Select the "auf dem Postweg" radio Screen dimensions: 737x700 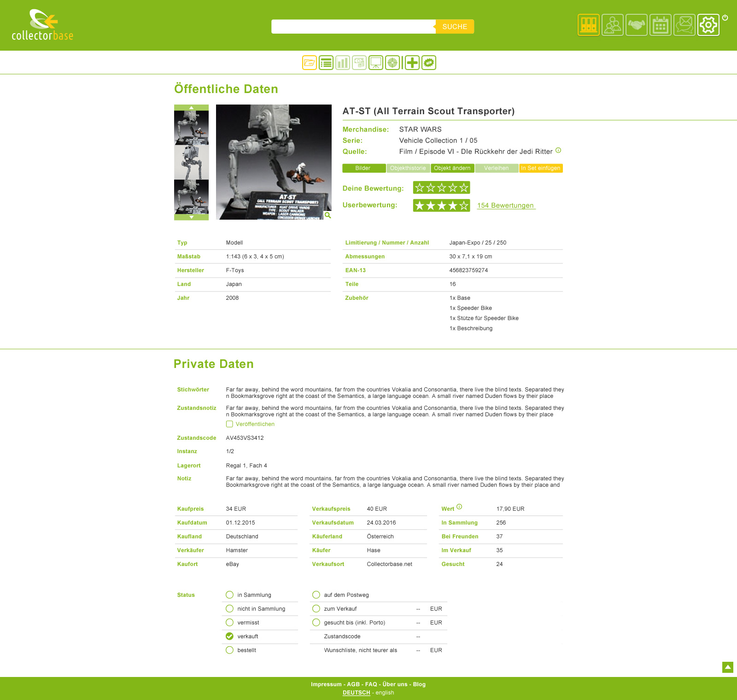point(316,595)
